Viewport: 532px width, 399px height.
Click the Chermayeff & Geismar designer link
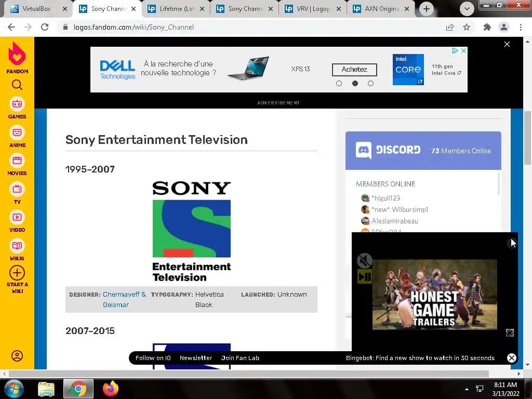(124, 299)
